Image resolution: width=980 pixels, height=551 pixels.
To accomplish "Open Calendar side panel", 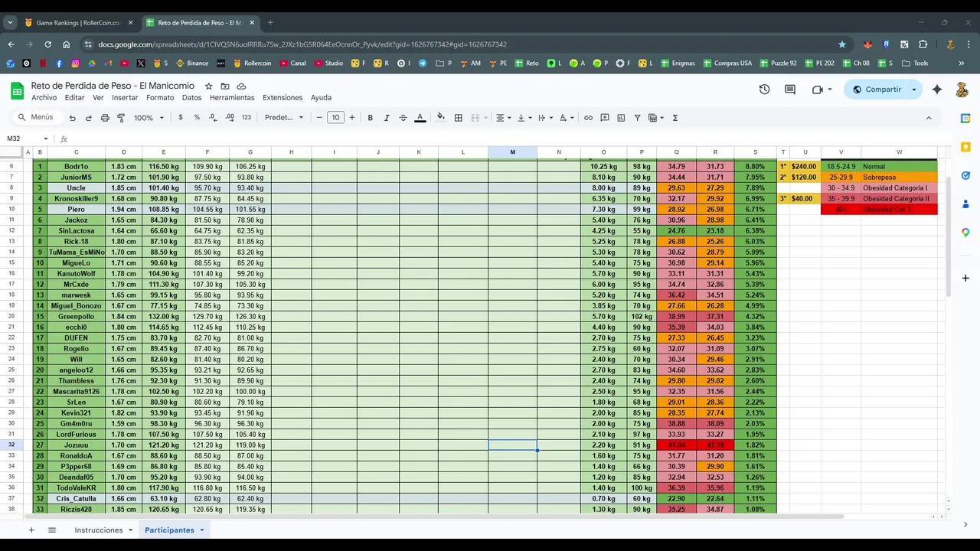I will (965, 119).
